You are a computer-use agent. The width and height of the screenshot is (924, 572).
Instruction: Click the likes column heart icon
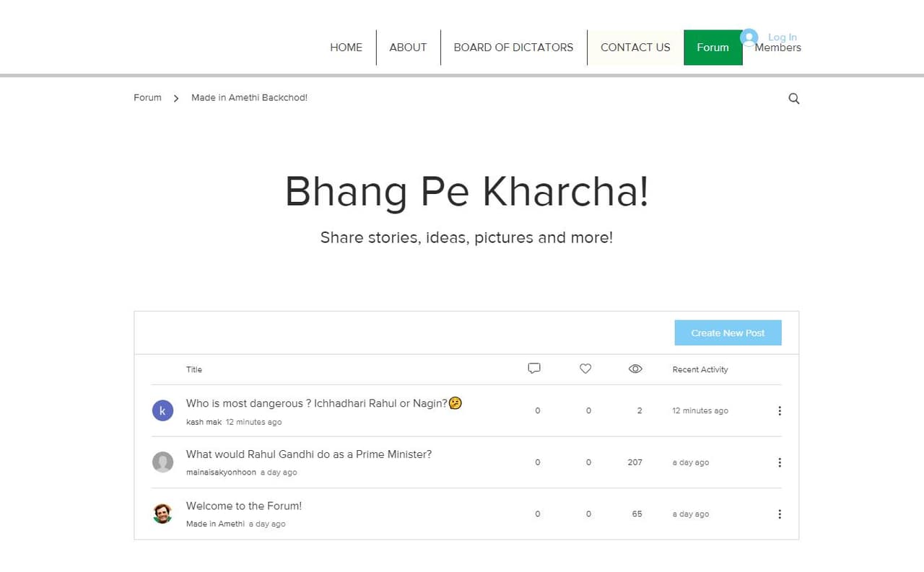pyautogui.click(x=585, y=369)
